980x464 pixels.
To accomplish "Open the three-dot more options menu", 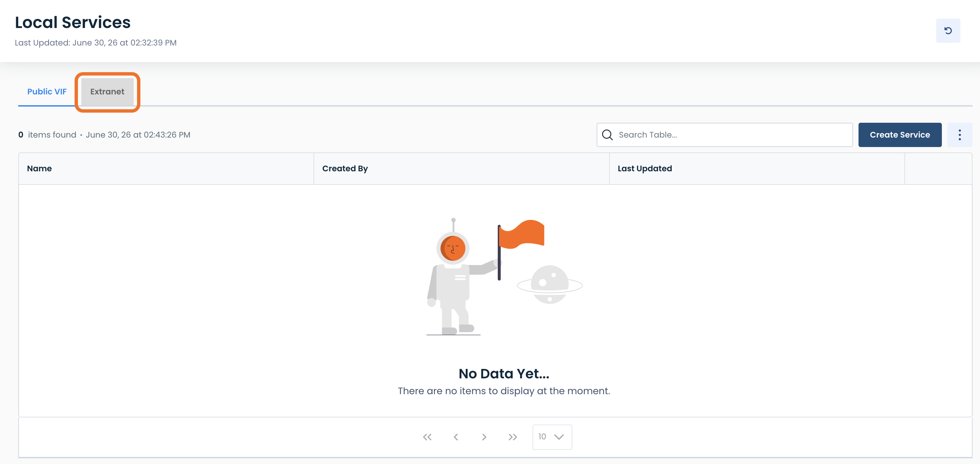I will (x=959, y=135).
